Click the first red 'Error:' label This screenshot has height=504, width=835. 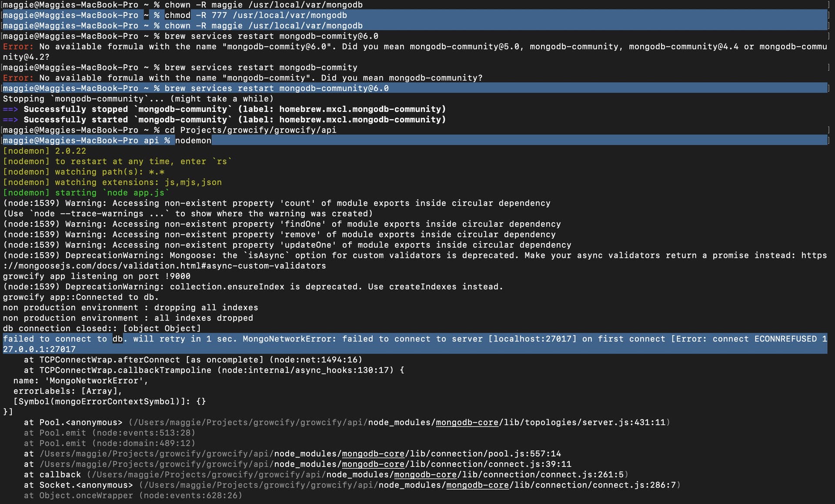[18, 47]
